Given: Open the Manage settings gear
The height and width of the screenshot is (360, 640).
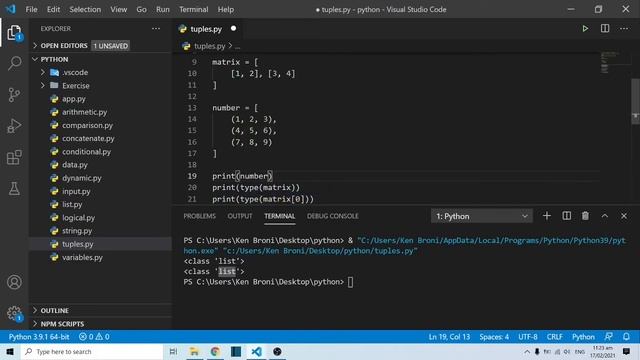Looking at the screenshot, I should coord(14,313).
